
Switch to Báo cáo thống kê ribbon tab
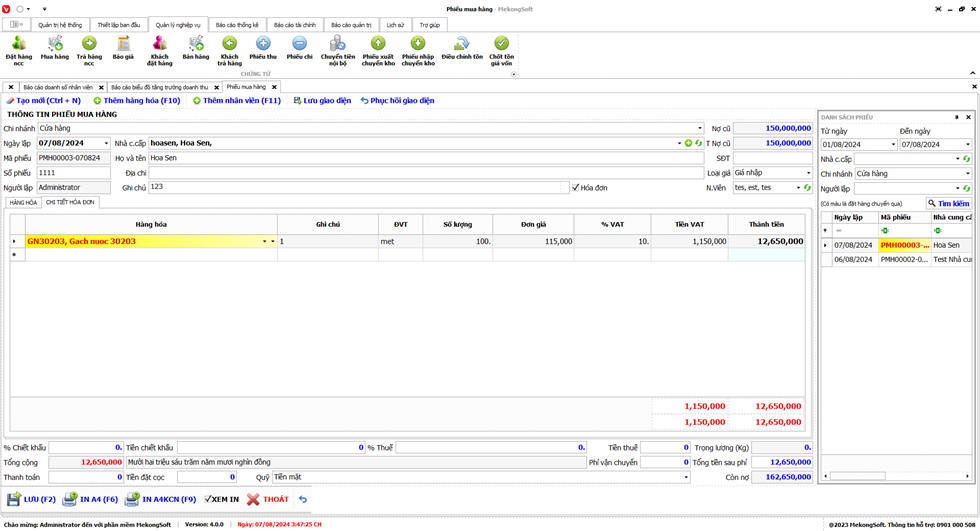tap(237, 24)
